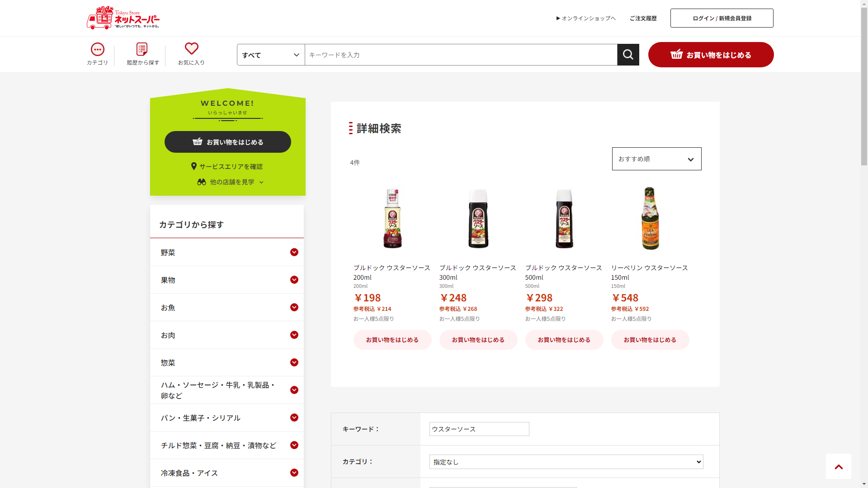Go to オンラインショップへ link
The image size is (868, 488).
point(586,18)
